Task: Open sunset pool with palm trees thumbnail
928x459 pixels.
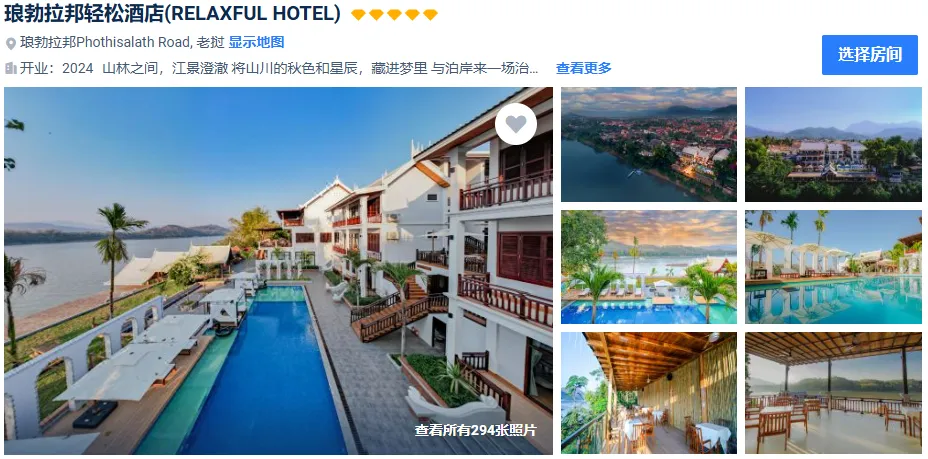Action: pos(649,267)
